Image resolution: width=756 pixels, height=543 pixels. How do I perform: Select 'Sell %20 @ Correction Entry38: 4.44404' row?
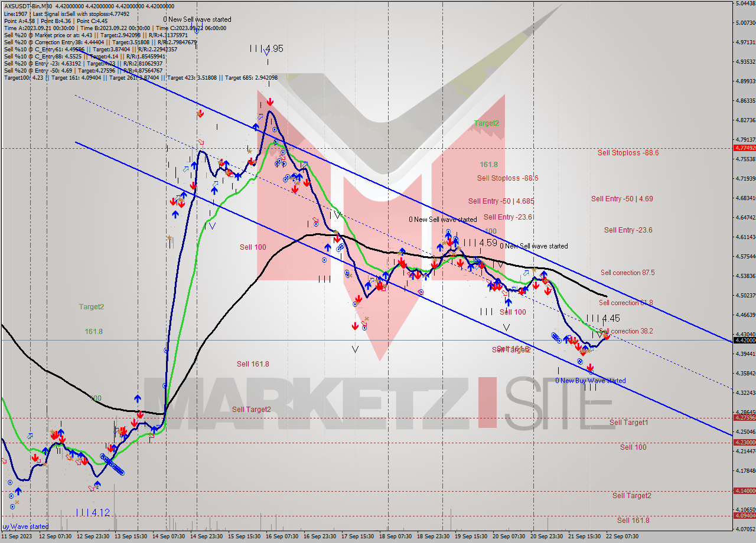100,42
